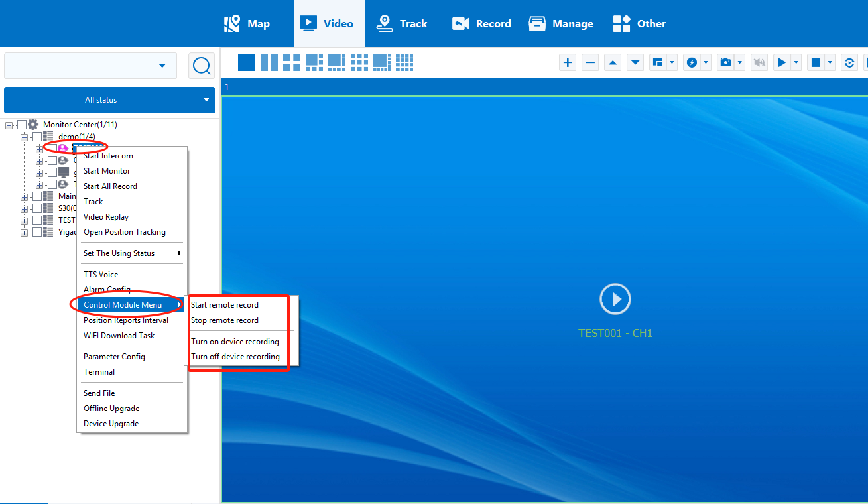Click the large play circle in video window
The width and height of the screenshot is (868, 504).
[x=615, y=299]
